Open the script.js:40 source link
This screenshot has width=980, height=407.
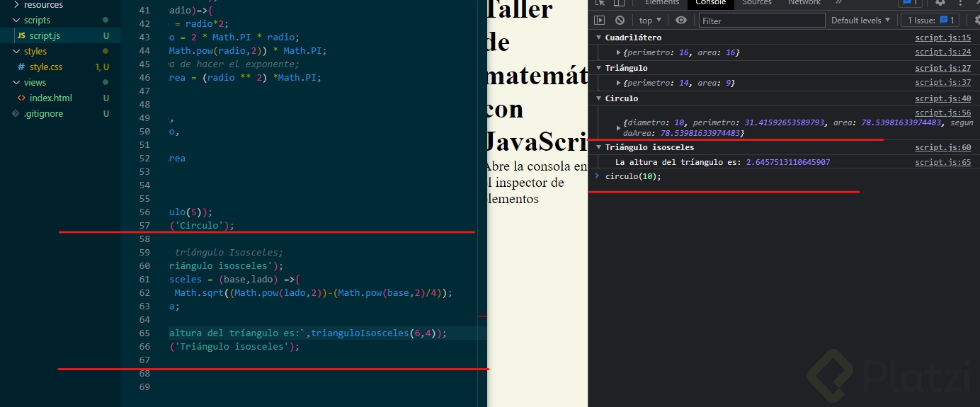[x=942, y=98]
